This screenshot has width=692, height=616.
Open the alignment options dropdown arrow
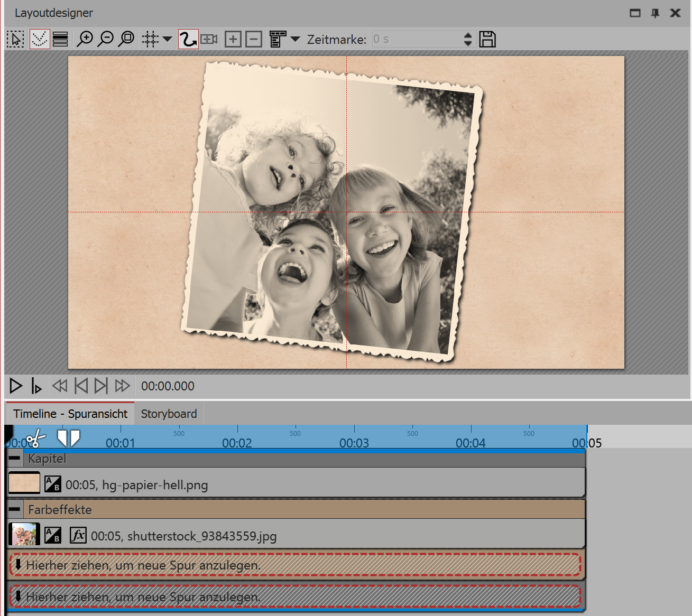(296, 39)
